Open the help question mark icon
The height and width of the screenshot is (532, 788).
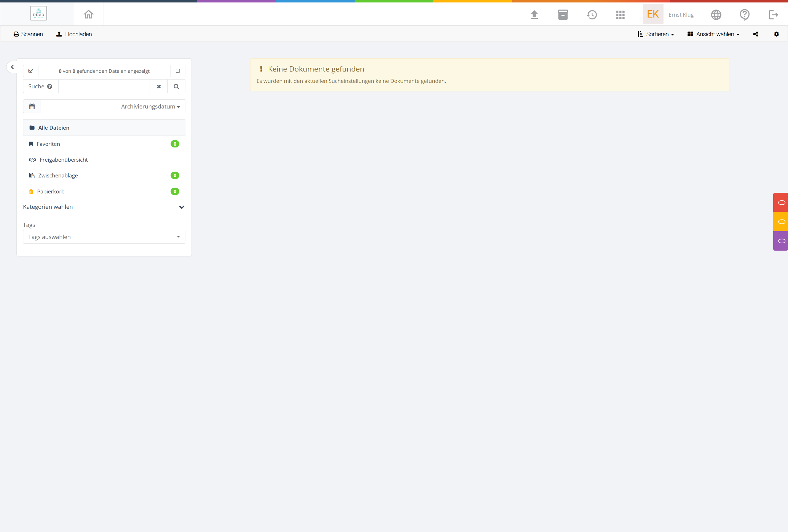(744, 14)
